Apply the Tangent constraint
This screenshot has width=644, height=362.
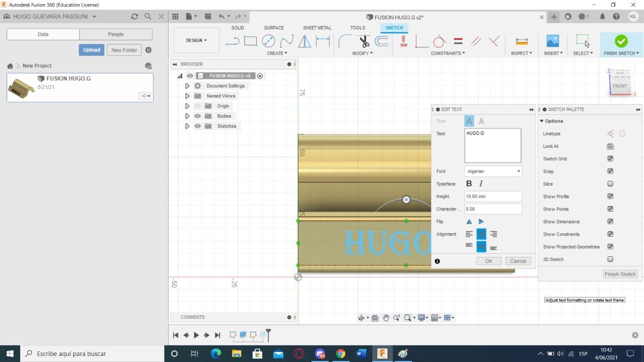439,41
